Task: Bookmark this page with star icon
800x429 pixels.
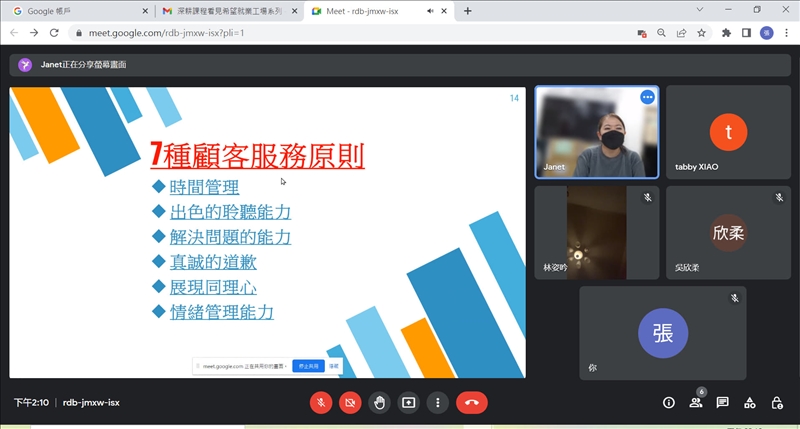Action: pos(702,32)
